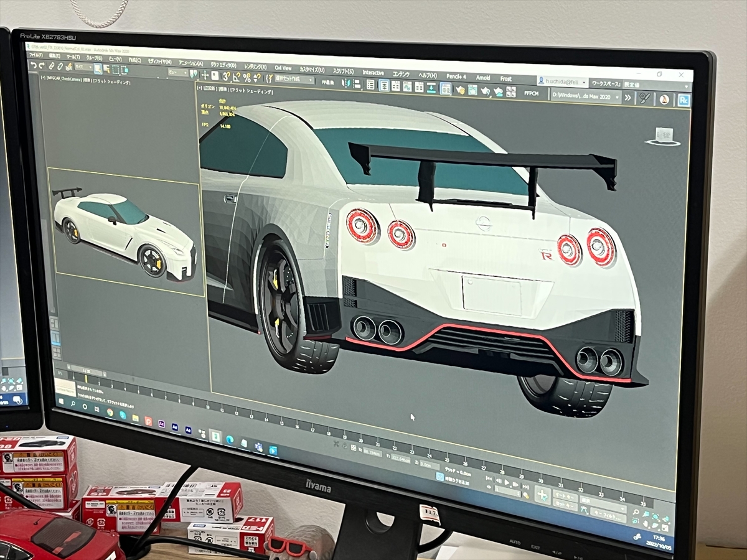Toggle Window/Crossing selection mode
747x560 pixels.
(x=125, y=69)
